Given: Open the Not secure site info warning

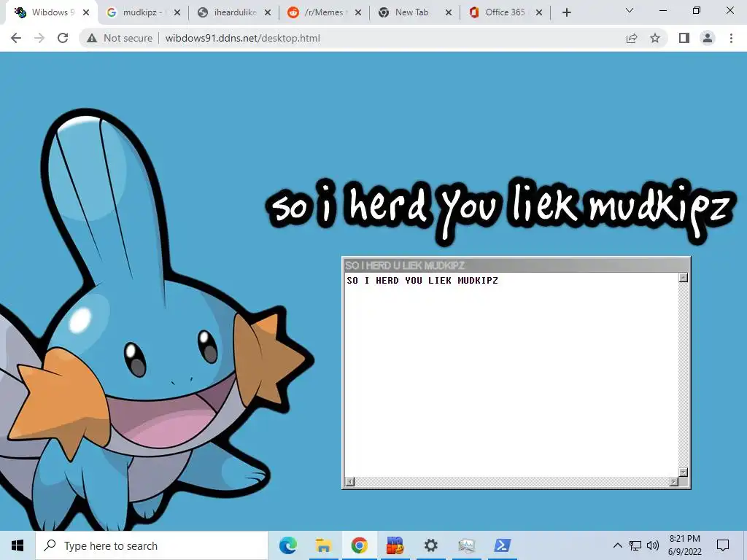Looking at the screenshot, I should pyautogui.click(x=120, y=38).
